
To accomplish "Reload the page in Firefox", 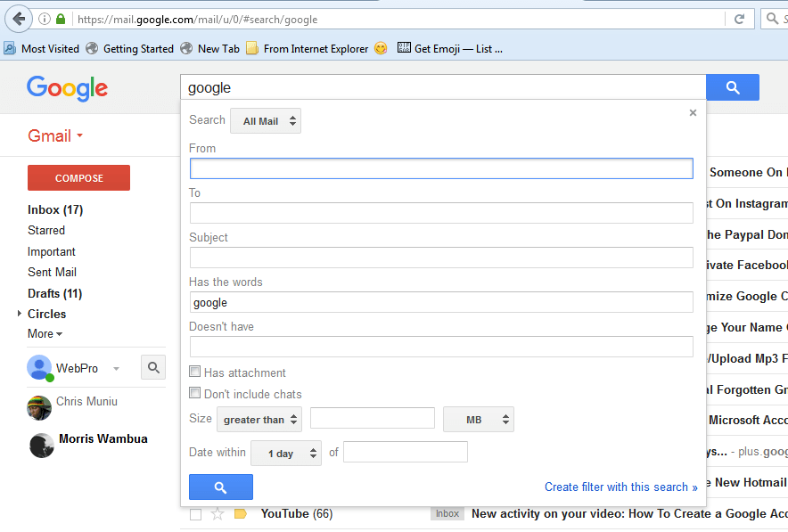I will pos(740,19).
